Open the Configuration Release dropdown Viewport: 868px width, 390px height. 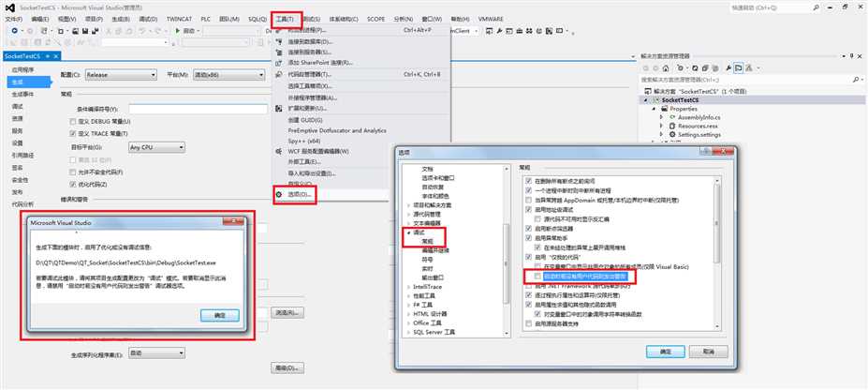click(x=121, y=75)
